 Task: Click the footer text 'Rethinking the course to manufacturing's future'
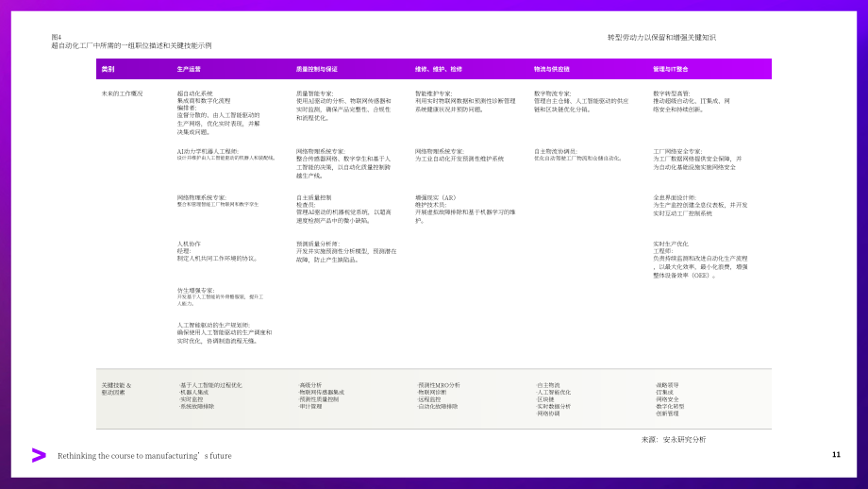click(144, 456)
